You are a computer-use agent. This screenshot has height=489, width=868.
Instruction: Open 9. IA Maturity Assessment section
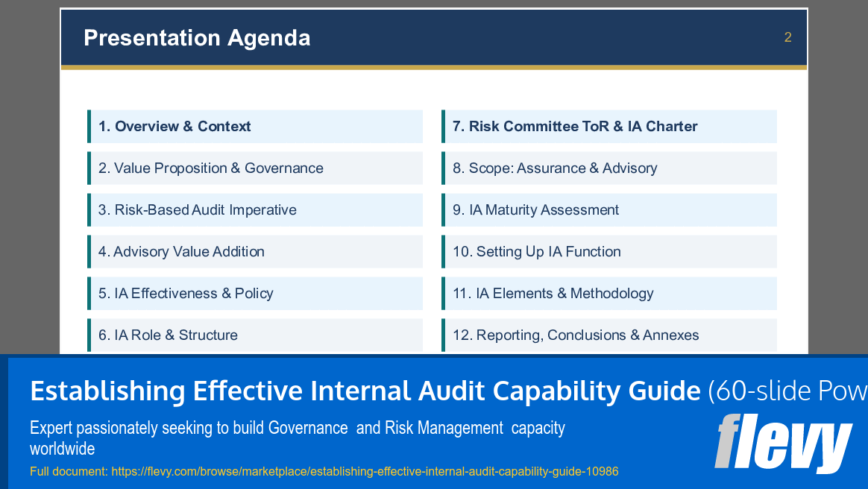[609, 209]
